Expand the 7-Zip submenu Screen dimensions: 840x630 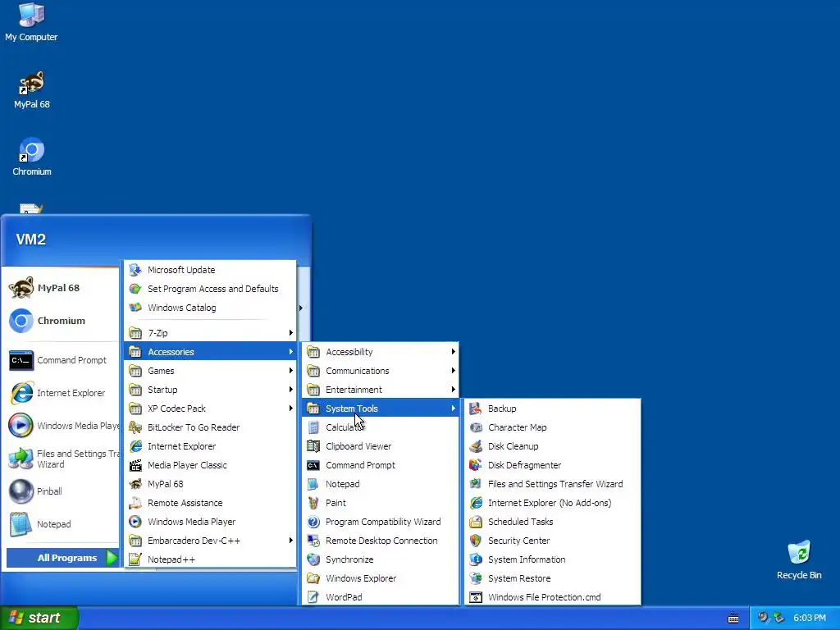210,333
